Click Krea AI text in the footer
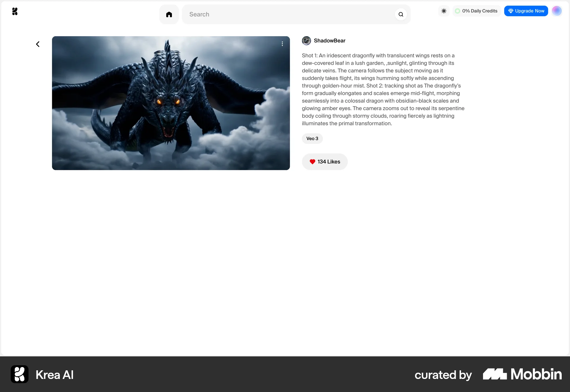 pyautogui.click(x=54, y=374)
